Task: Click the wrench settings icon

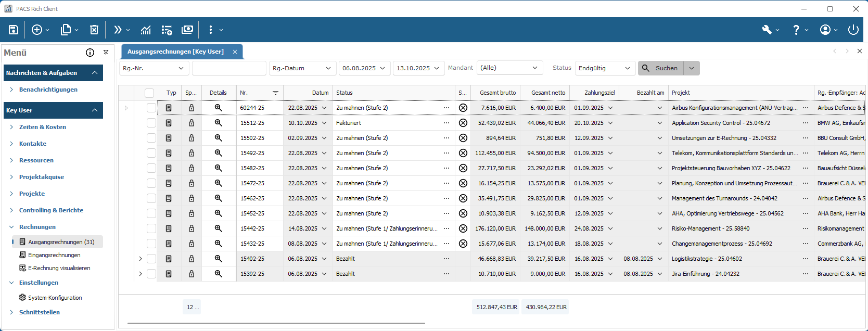Action: [x=767, y=30]
